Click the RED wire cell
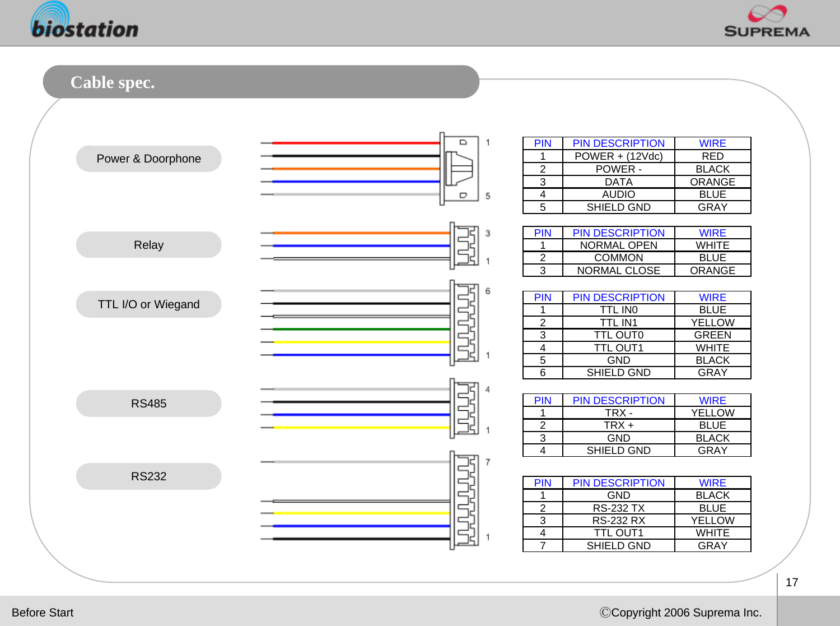Screen dimensions: 840x626 pyautogui.click(x=713, y=156)
